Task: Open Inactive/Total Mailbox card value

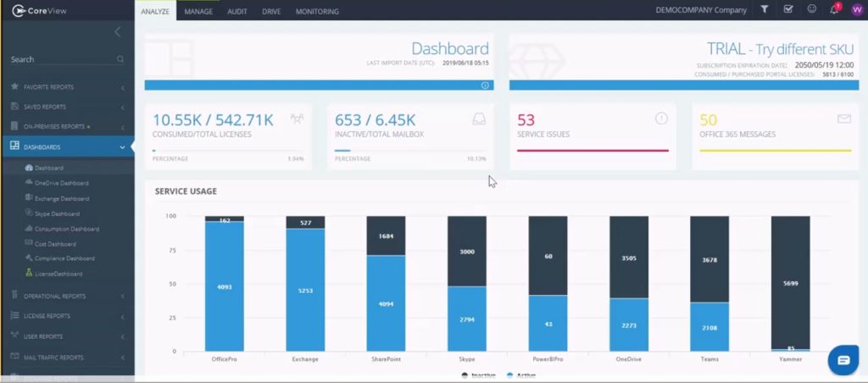Action: tap(375, 120)
